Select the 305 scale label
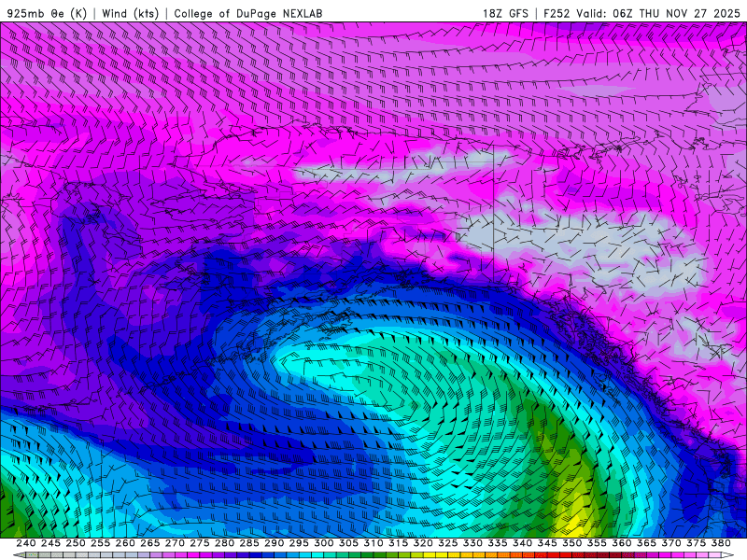 coord(348,543)
